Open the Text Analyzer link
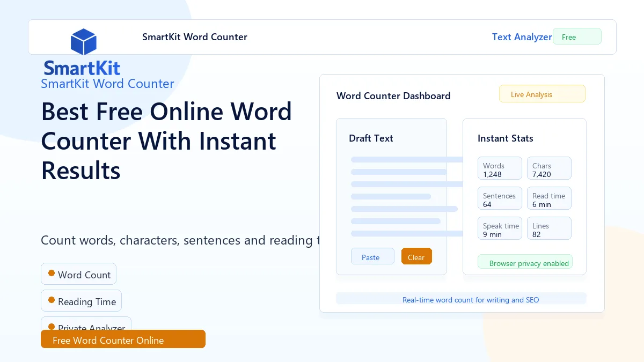Screen dimensions: 644x362 coord(522,37)
